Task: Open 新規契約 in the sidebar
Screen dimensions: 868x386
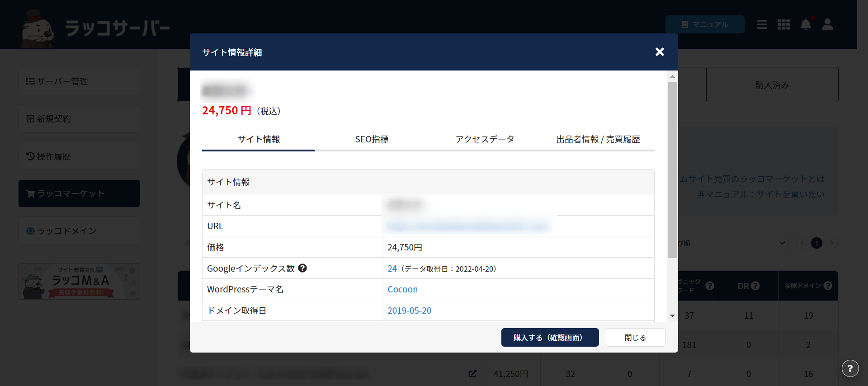Action: pos(79,119)
